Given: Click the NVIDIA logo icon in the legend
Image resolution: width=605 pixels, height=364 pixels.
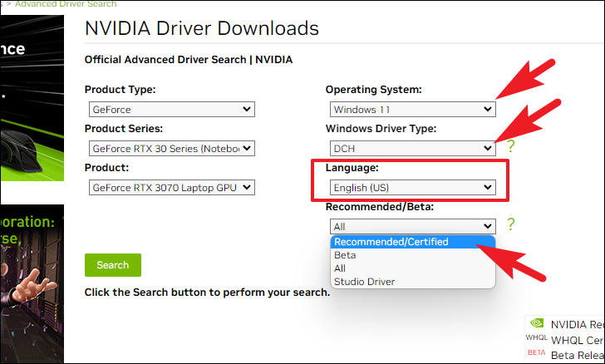Looking at the screenshot, I should (x=536, y=322).
